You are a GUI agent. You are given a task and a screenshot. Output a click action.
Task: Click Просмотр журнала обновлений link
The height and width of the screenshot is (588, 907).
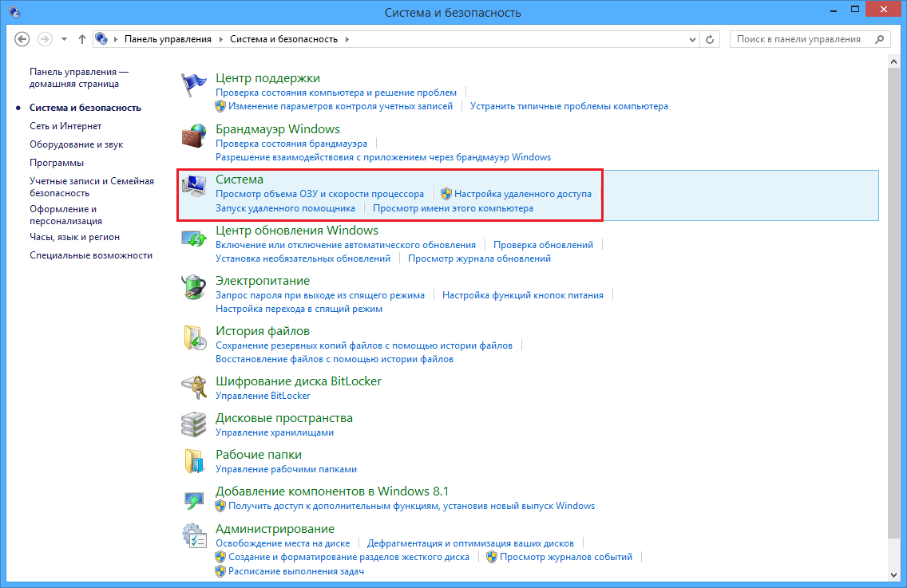tap(480, 259)
